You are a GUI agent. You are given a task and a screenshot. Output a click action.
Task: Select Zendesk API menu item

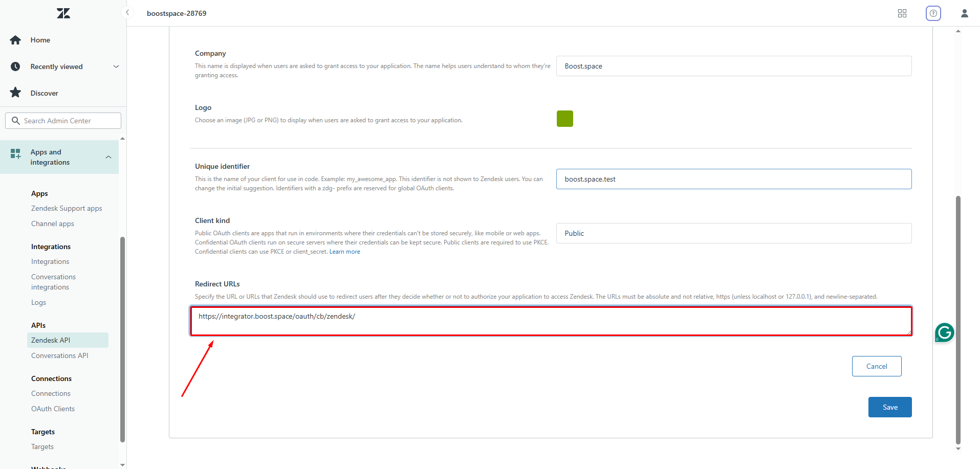tap(68, 340)
